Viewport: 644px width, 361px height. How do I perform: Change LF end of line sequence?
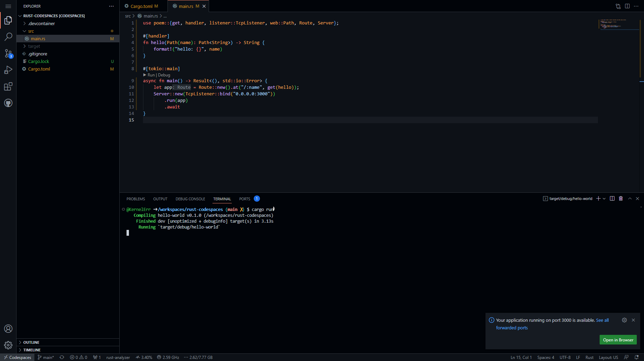click(x=578, y=357)
